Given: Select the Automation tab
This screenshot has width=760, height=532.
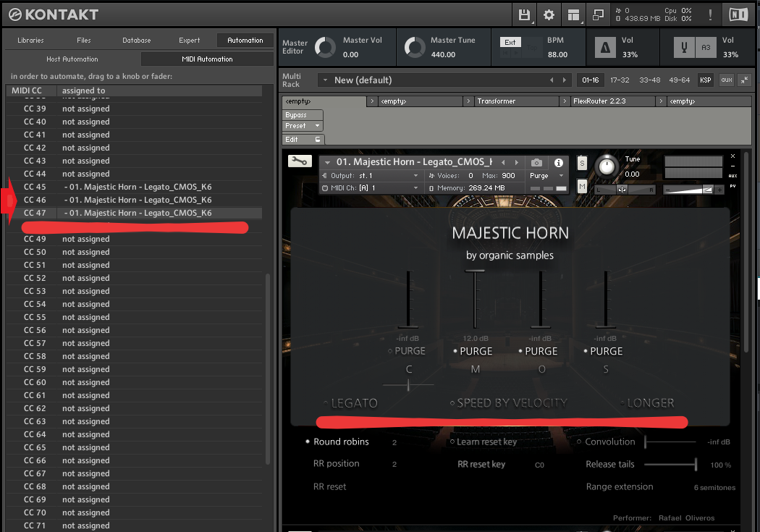Looking at the screenshot, I should tap(245, 41).
